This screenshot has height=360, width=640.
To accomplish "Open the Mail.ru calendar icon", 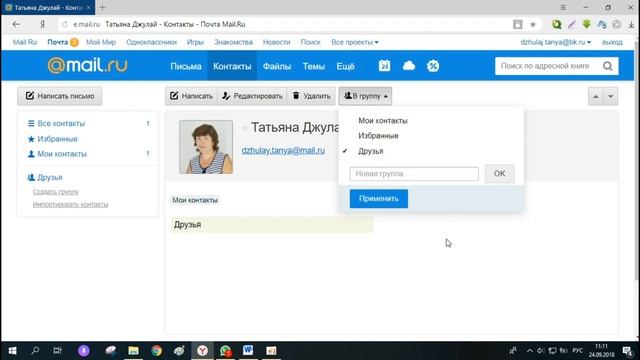I will (x=384, y=66).
